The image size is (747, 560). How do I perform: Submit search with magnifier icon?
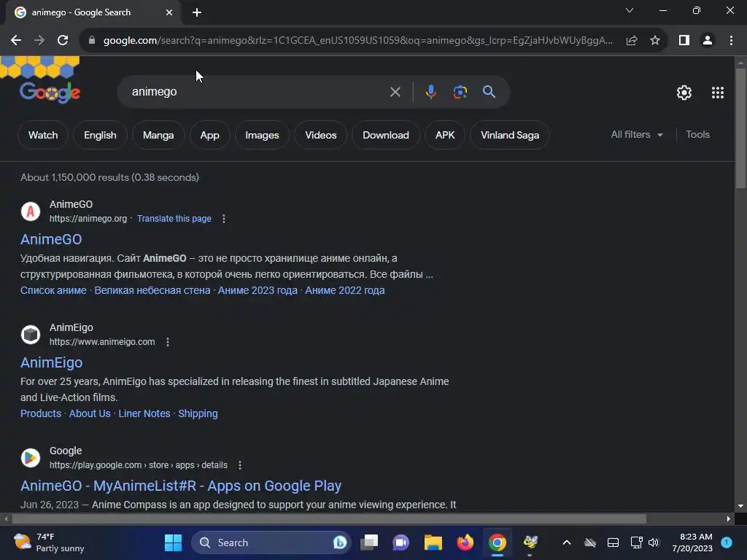click(x=489, y=92)
